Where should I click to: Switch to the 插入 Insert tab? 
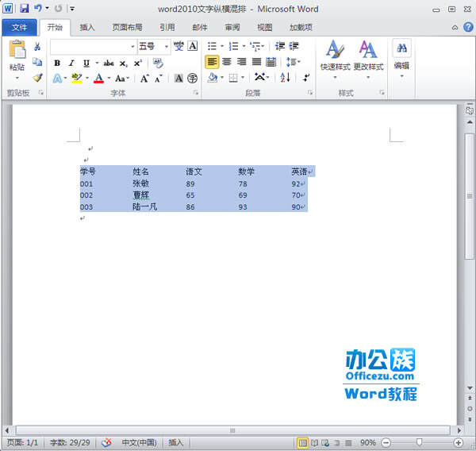87,27
